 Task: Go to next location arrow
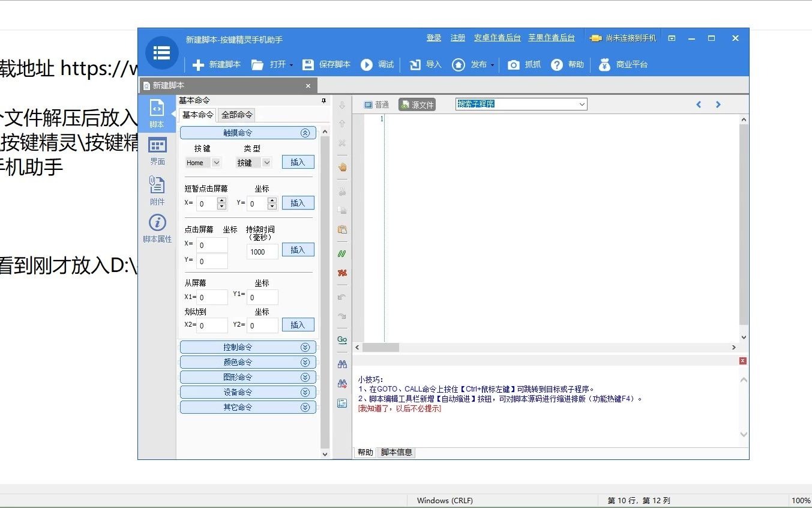(x=718, y=104)
